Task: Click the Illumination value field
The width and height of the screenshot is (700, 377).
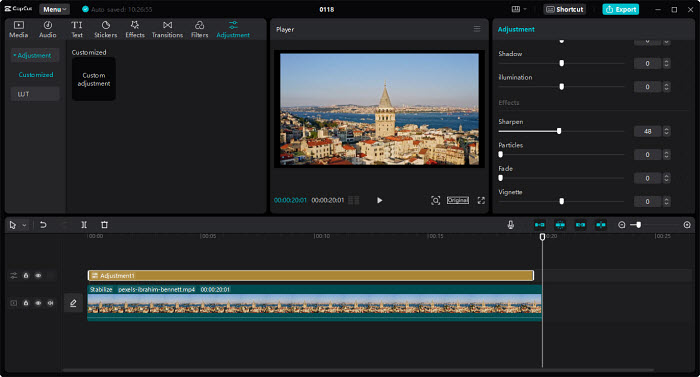Action: [x=647, y=87]
